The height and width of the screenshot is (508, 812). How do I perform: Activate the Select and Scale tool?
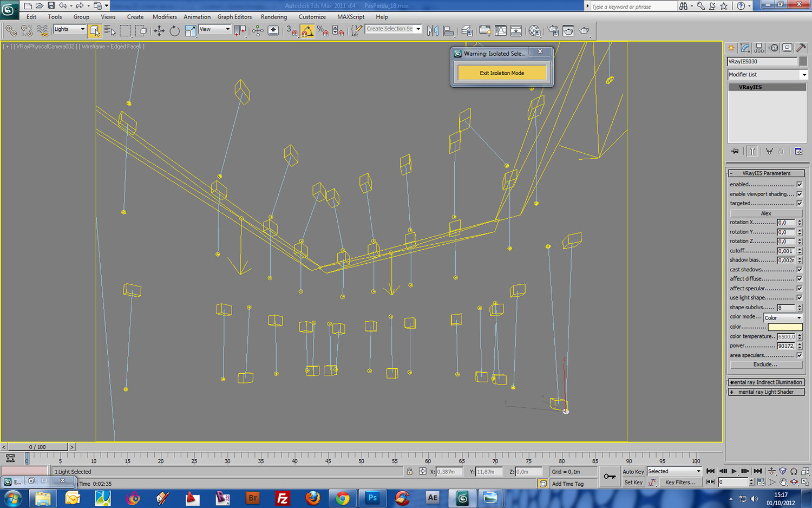(190, 31)
